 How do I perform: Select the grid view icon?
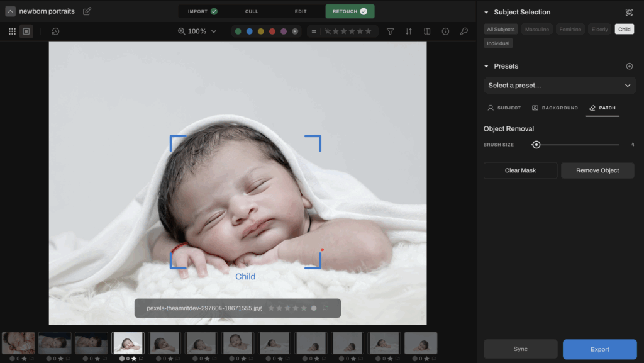[11, 31]
